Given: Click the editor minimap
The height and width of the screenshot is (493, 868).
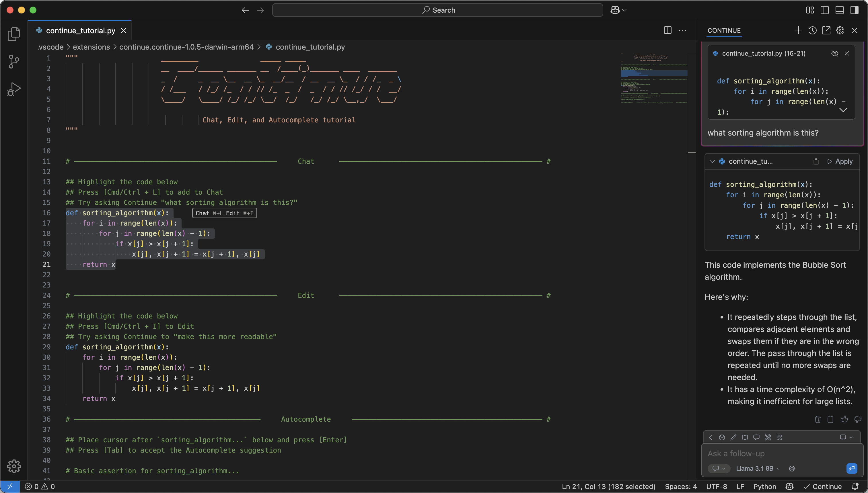Looking at the screenshot, I should 654,78.
